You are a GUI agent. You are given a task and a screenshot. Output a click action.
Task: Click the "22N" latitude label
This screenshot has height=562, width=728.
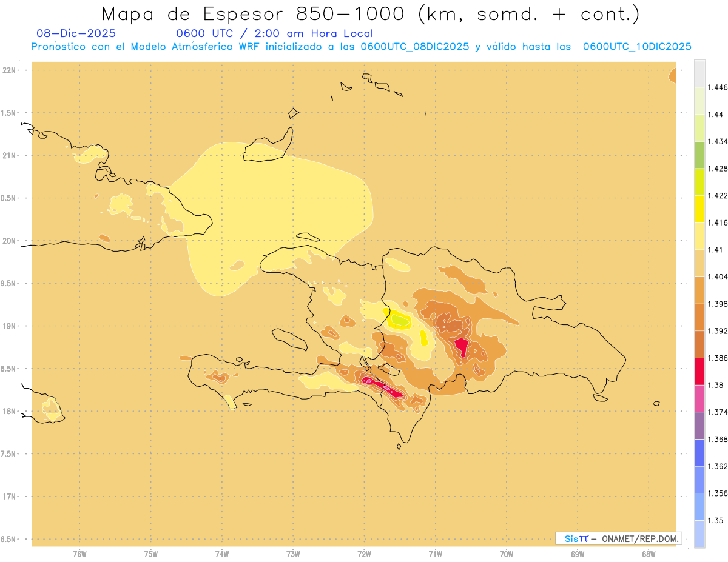click(x=10, y=70)
